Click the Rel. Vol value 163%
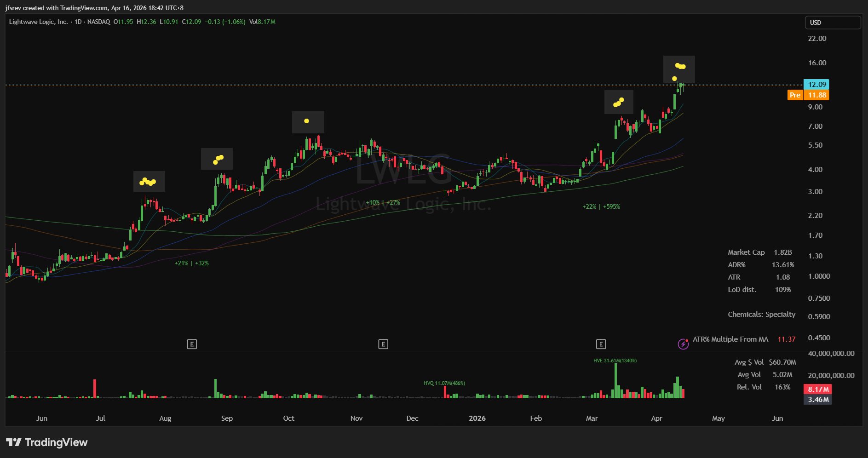This screenshot has height=458, width=868. [x=782, y=387]
